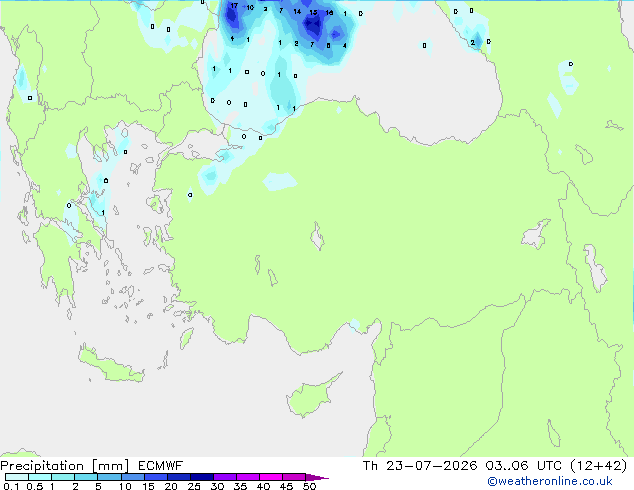Click the 25 to 30 mm legend swatch
Viewport: 634px width, 490px height.
point(202,477)
